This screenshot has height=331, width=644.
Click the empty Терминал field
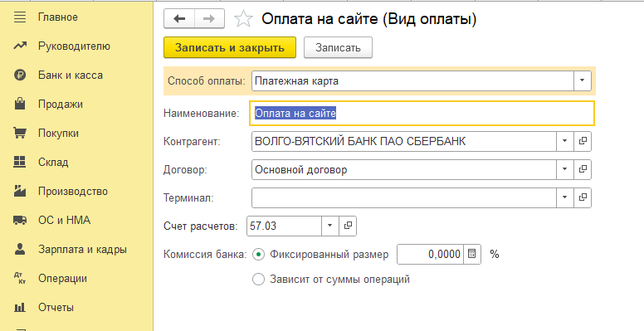(x=403, y=197)
